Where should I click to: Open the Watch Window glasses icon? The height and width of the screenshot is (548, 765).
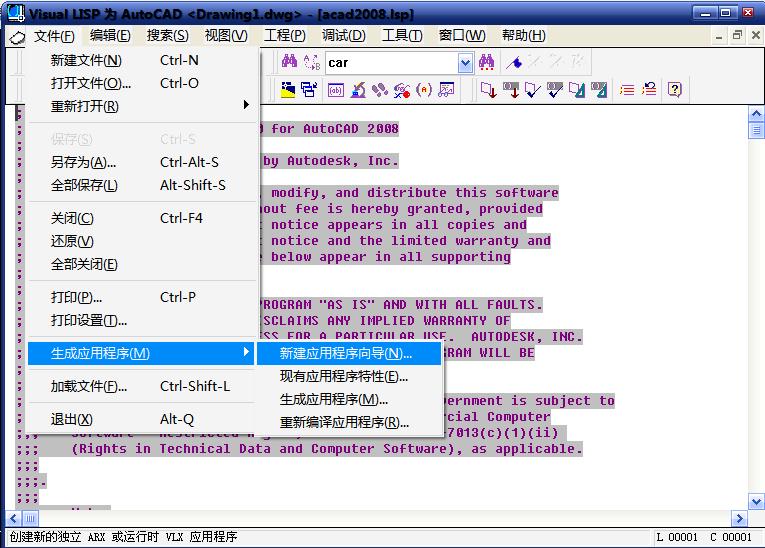[446, 89]
